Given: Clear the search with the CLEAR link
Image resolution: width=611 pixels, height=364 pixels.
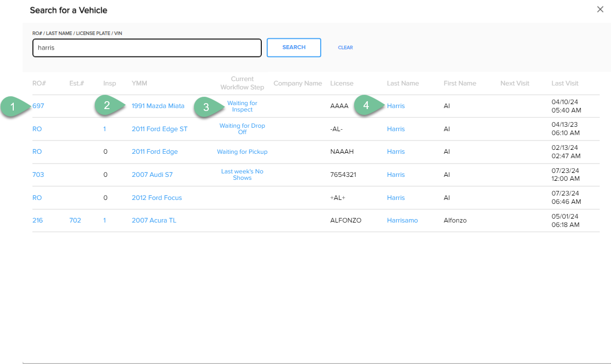Looking at the screenshot, I should pyautogui.click(x=345, y=48).
